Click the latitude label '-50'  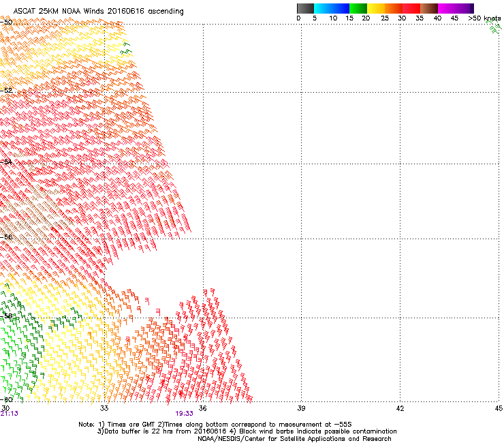6,22
